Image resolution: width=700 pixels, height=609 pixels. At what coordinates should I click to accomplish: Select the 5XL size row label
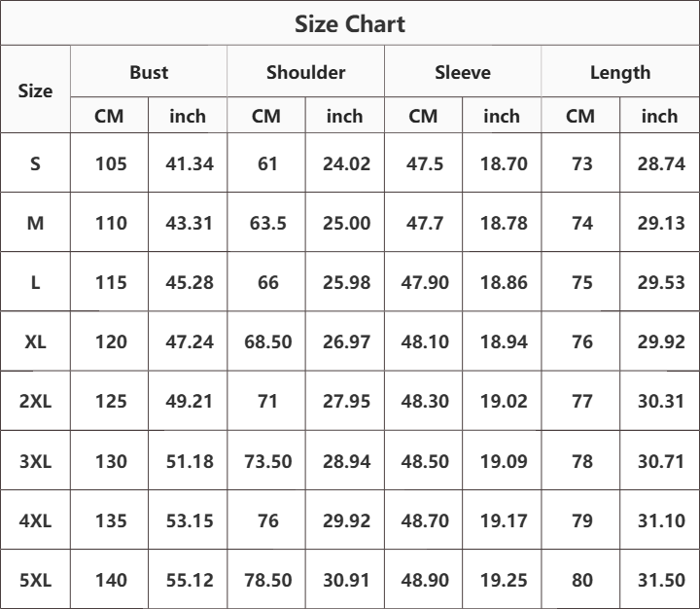tap(35, 580)
